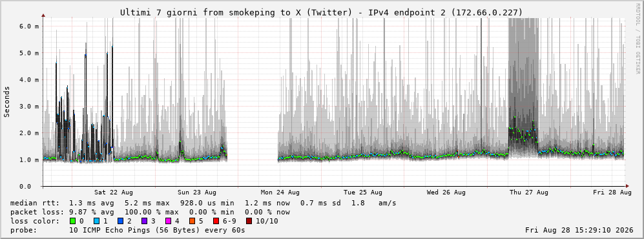644x239 pixels.
Task: Click the 'Sun 23 Aug' date label
Action: (x=197, y=192)
